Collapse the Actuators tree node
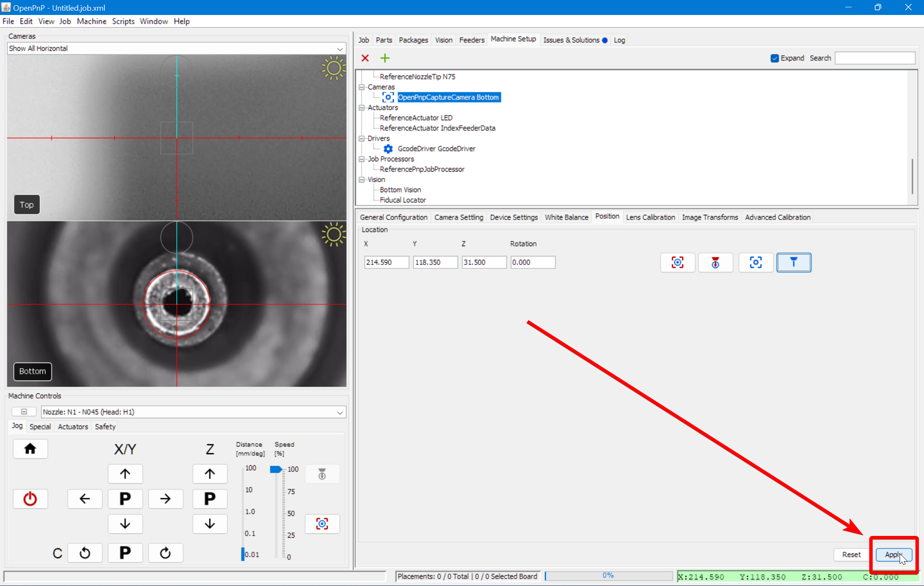This screenshot has width=924, height=586. coord(362,108)
